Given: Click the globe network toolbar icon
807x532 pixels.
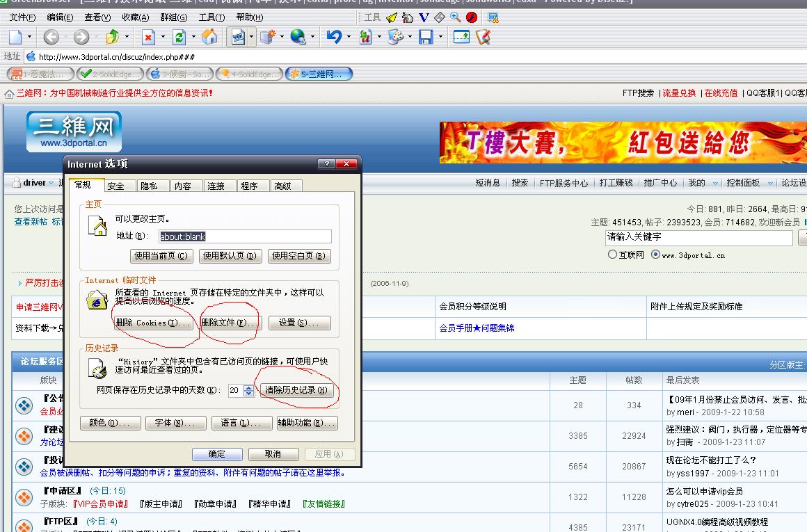Looking at the screenshot, I should [298, 37].
